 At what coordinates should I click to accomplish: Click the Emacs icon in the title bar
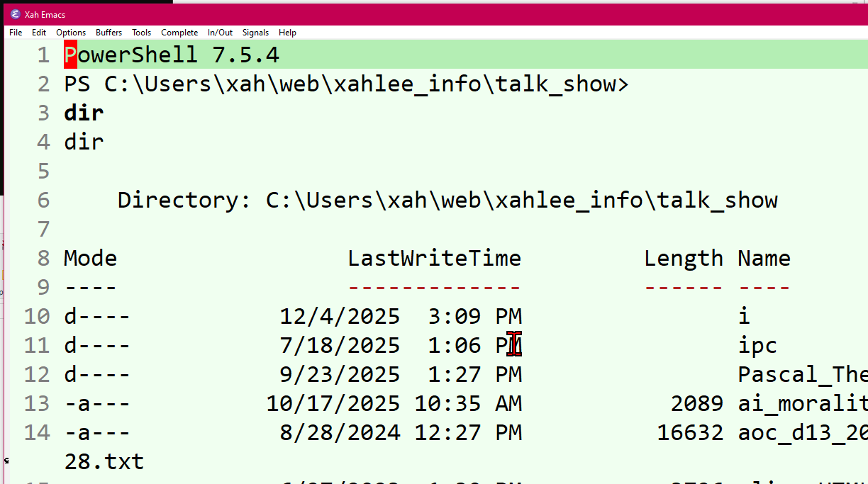coord(15,13)
